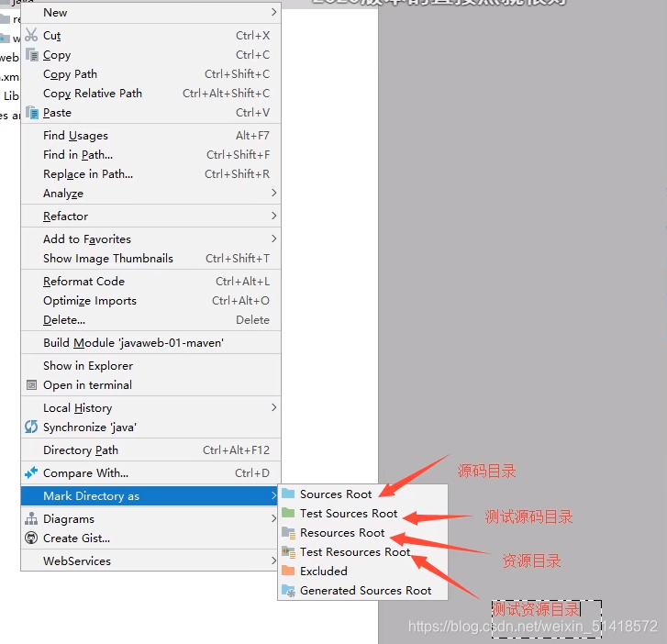
Task: Expand the Local History submenu arrow
Action: point(274,407)
